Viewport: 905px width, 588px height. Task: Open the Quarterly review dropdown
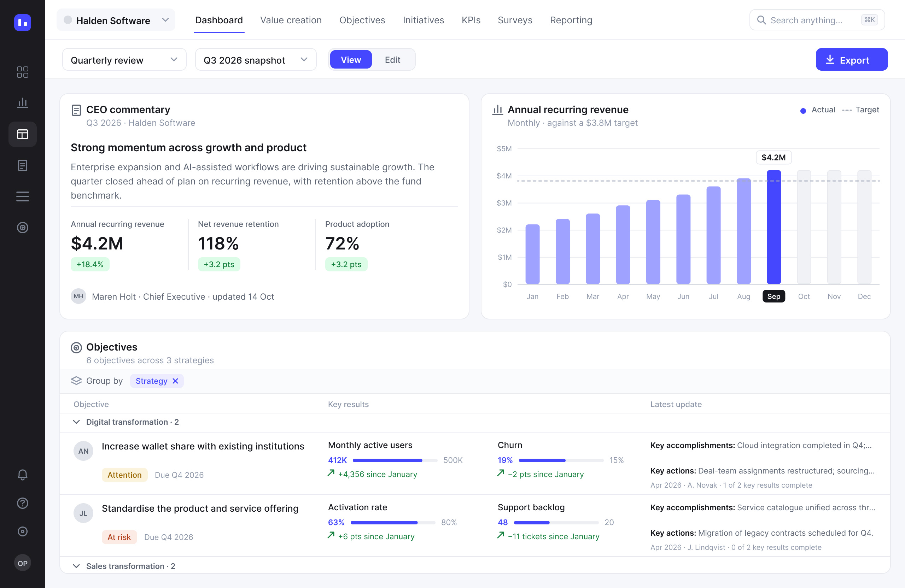(124, 60)
